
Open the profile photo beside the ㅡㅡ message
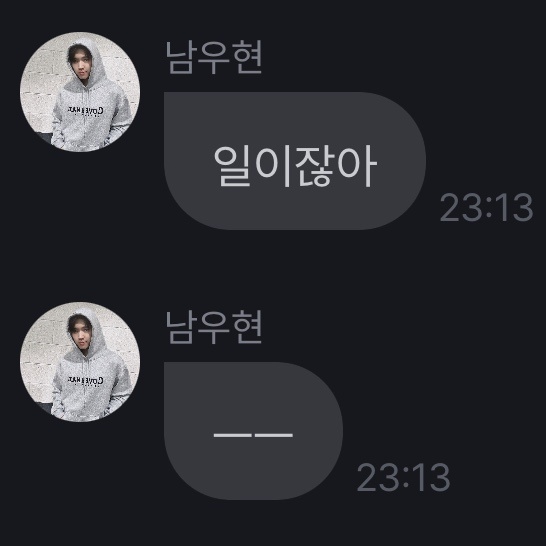(x=80, y=362)
